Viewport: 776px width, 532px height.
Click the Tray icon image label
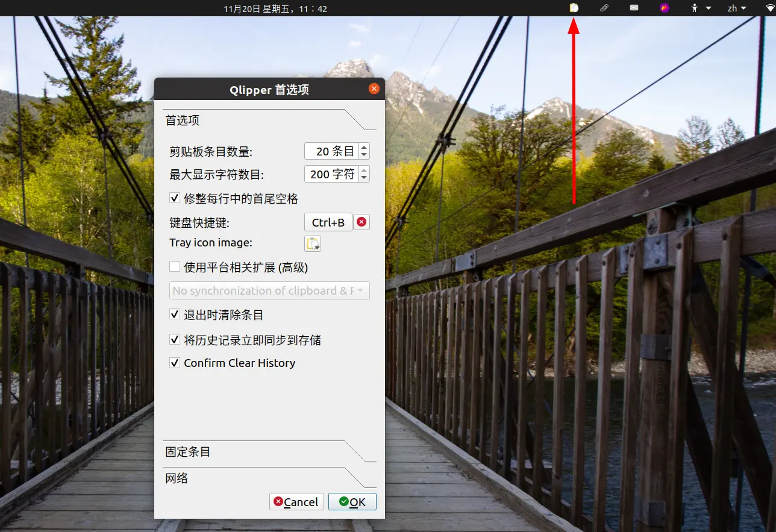pyautogui.click(x=211, y=243)
